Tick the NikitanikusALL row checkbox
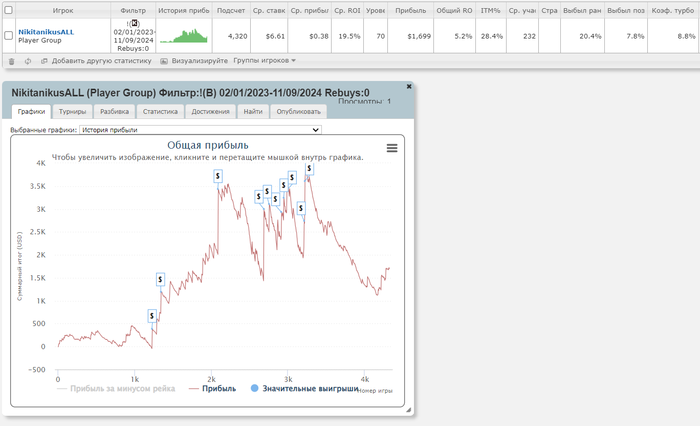The height and width of the screenshot is (426, 700). click(8, 35)
